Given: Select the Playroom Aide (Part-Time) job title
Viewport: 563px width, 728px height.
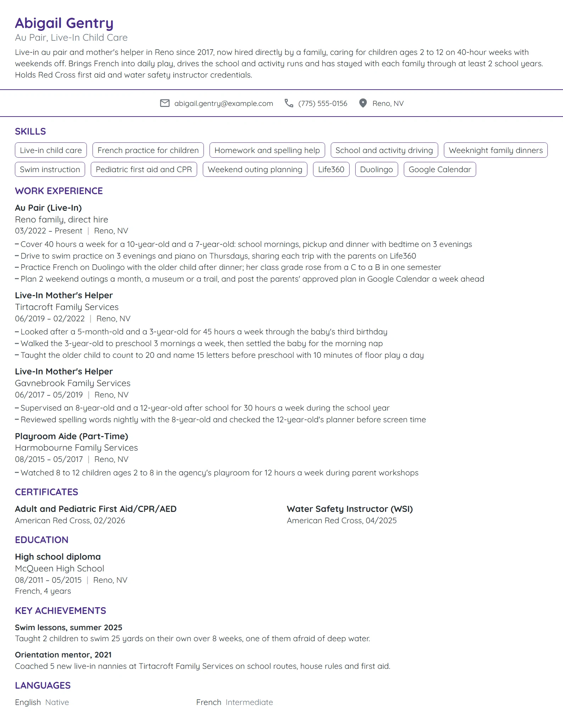Looking at the screenshot, I should 72,436.
